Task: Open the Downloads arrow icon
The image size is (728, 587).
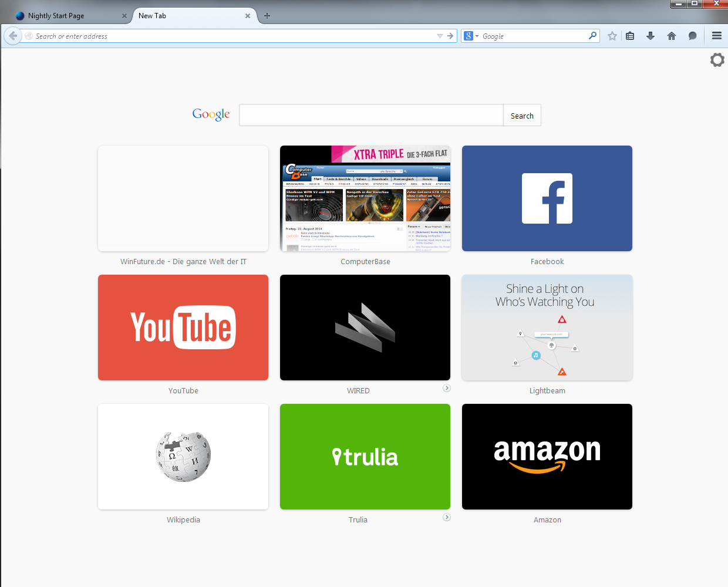Action: (x=651, y=36)
